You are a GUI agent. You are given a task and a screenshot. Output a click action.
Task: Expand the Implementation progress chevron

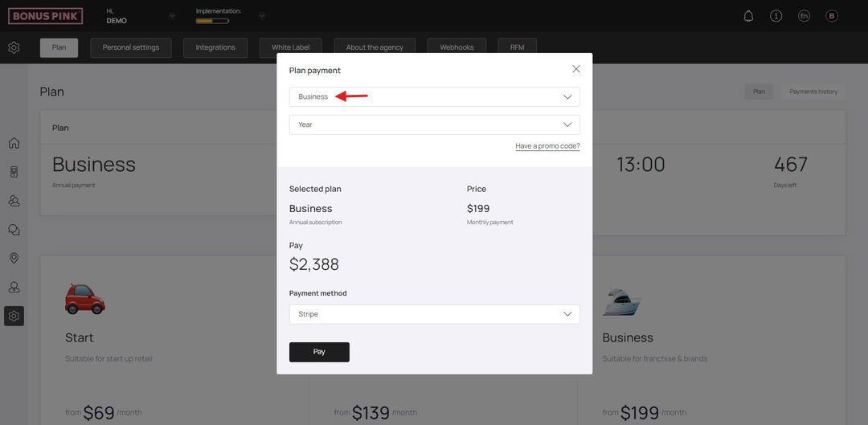point(262,16)
